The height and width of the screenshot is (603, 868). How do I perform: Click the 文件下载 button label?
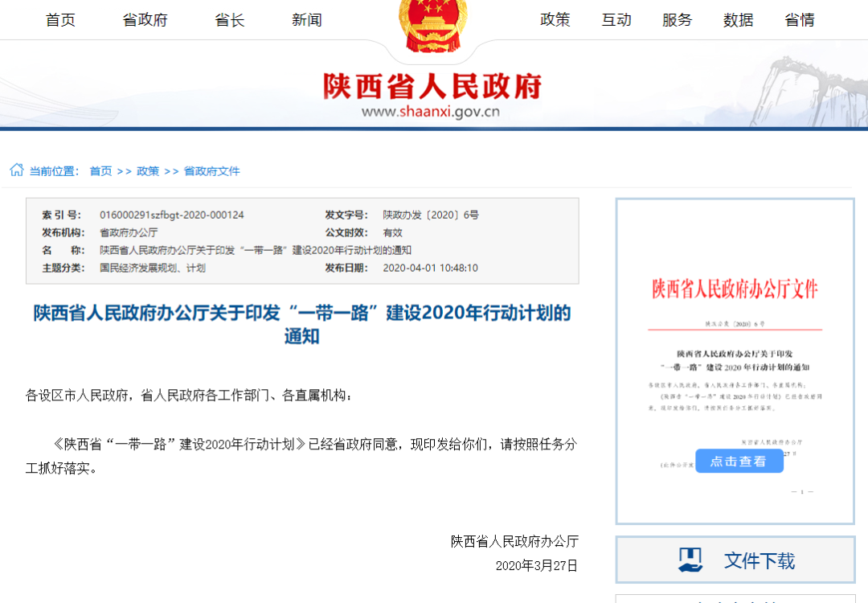pos(759,560)
